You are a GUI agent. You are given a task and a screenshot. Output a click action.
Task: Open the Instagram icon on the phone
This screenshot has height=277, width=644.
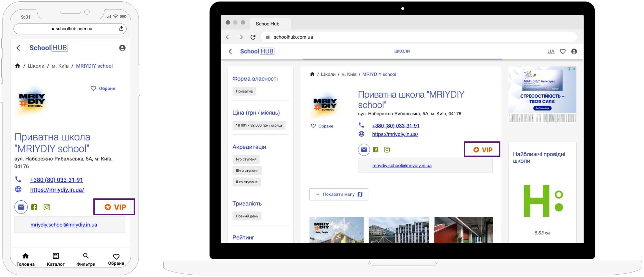pyautogui.click(x=47, y=207)
